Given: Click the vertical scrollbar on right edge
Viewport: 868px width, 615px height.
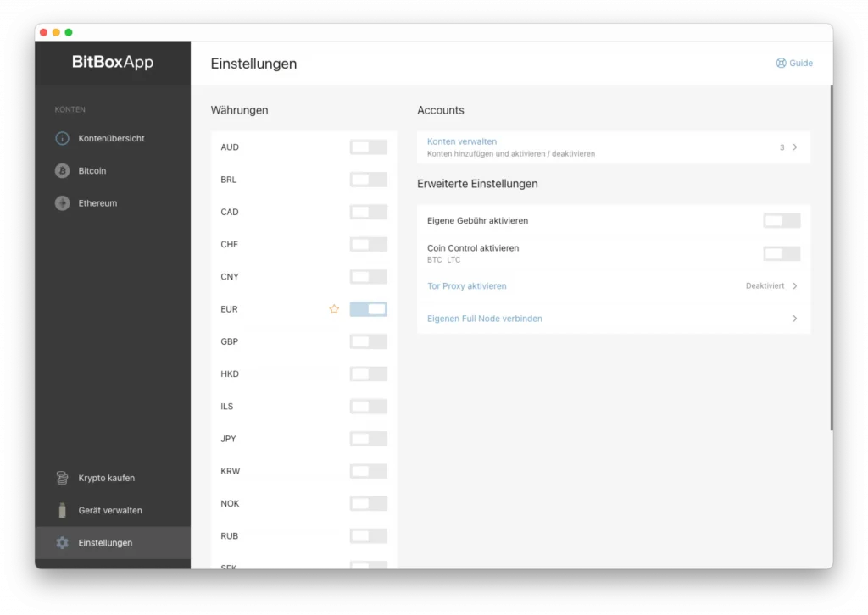Looking at the screenshot, I should (830, 254).
